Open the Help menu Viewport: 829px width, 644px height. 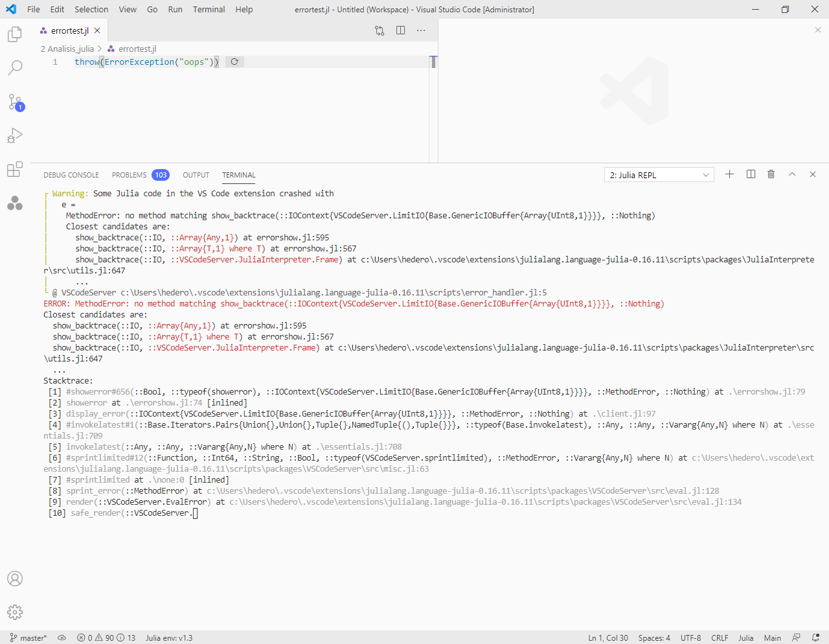(x=244, y=9)
